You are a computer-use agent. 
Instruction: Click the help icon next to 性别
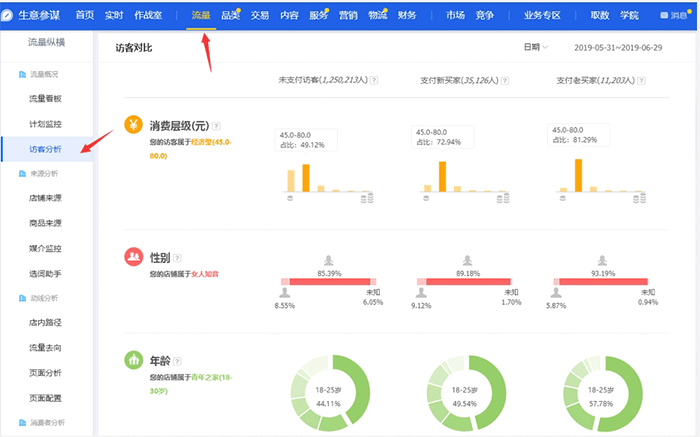(x=177, y=258)
